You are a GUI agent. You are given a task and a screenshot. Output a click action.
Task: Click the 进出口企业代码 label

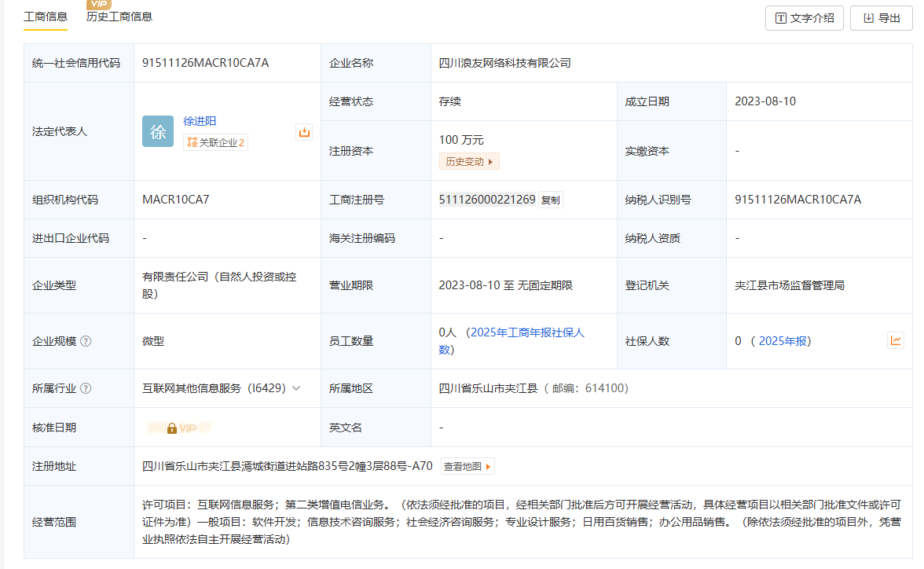[71, 238]
